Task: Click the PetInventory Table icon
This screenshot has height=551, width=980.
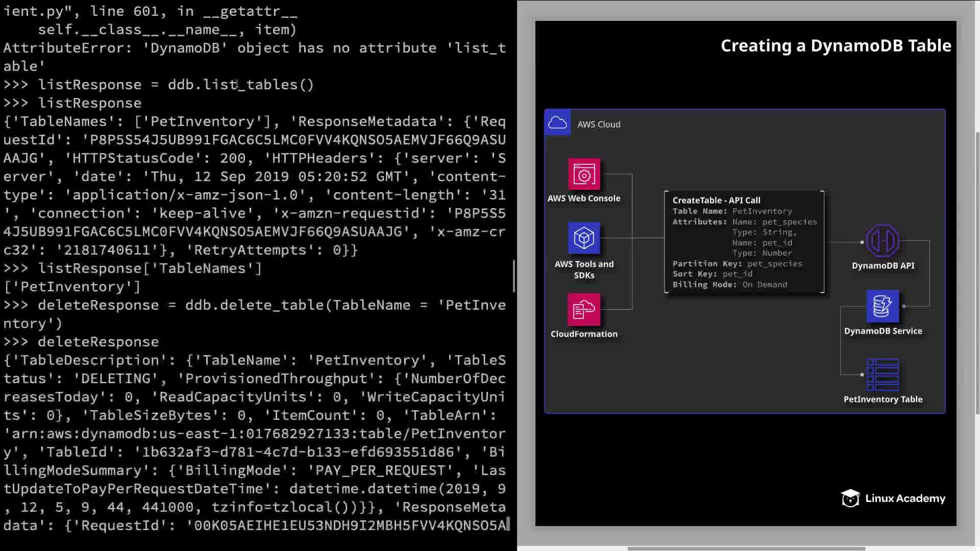Action: 883,374
